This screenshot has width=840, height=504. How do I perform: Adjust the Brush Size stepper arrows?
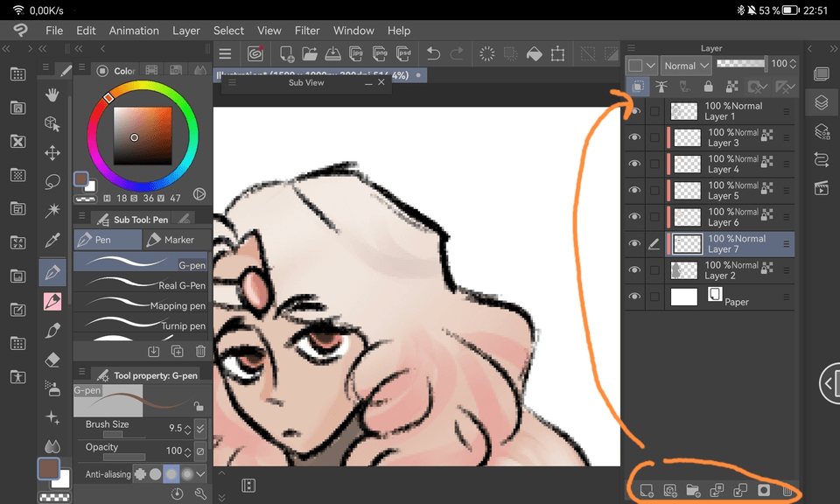click(x=187, y=429)
